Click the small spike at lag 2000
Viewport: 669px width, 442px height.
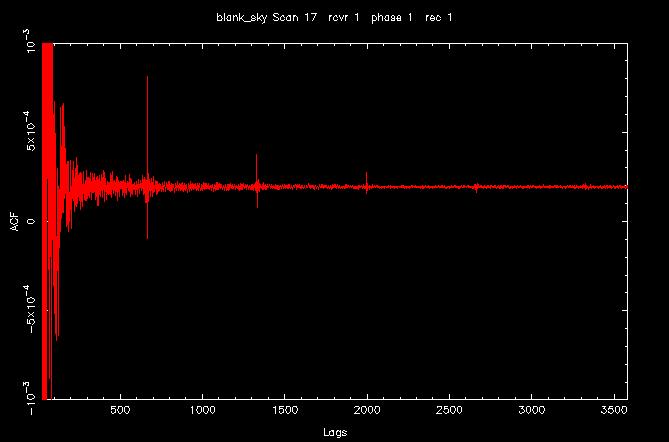pos(366,183)
